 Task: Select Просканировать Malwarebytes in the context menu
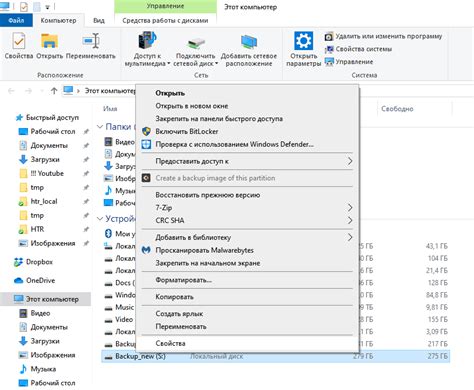click(204, 250)
